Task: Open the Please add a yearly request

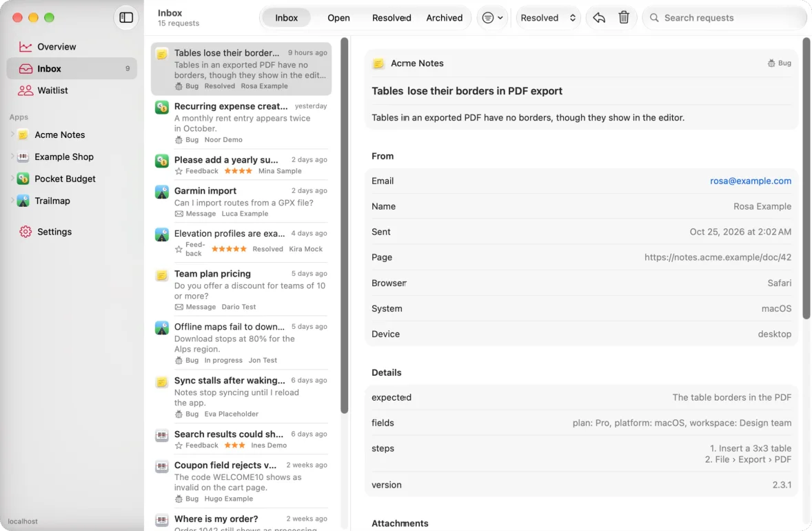Action: [241, 165]
